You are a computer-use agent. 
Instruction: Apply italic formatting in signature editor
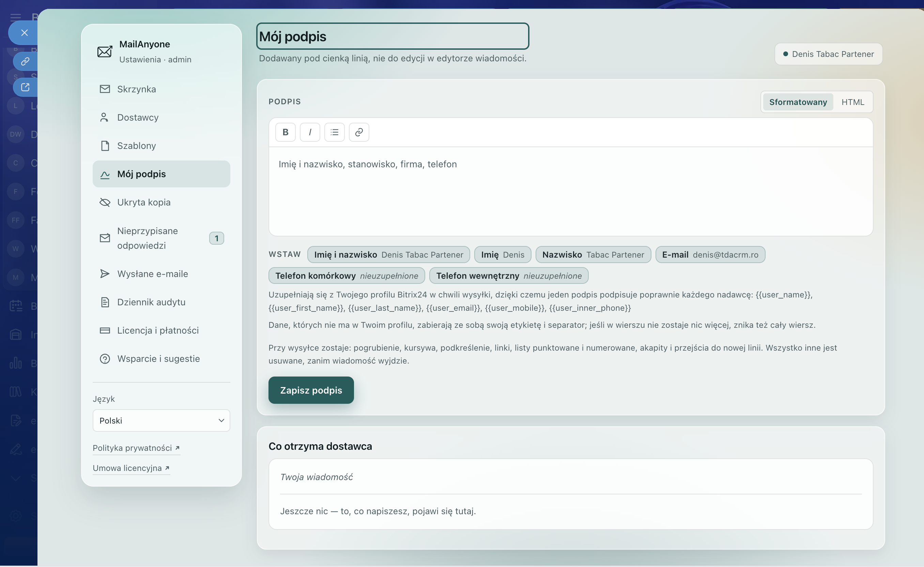coord(310,132)
